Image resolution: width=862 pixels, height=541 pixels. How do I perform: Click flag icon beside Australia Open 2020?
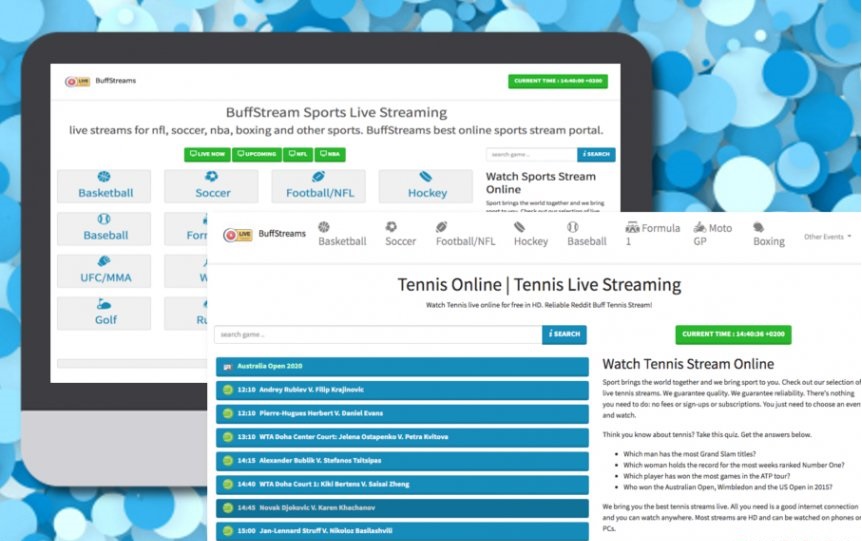tap(228, 367)
